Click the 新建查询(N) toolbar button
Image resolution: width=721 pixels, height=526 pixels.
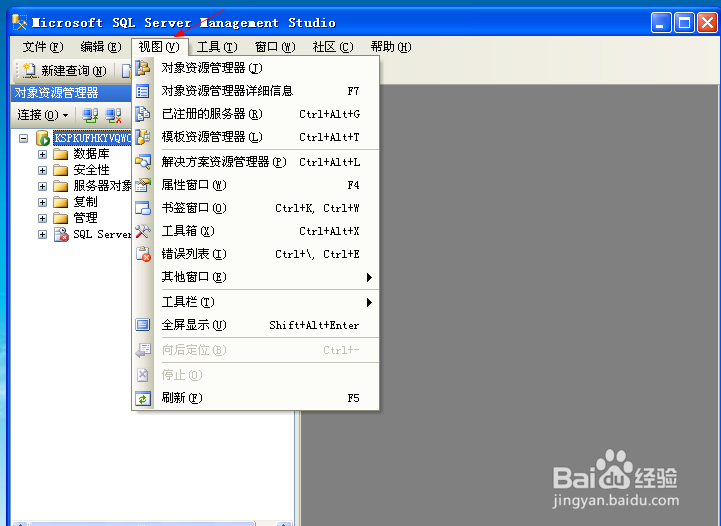pos(64,70)
